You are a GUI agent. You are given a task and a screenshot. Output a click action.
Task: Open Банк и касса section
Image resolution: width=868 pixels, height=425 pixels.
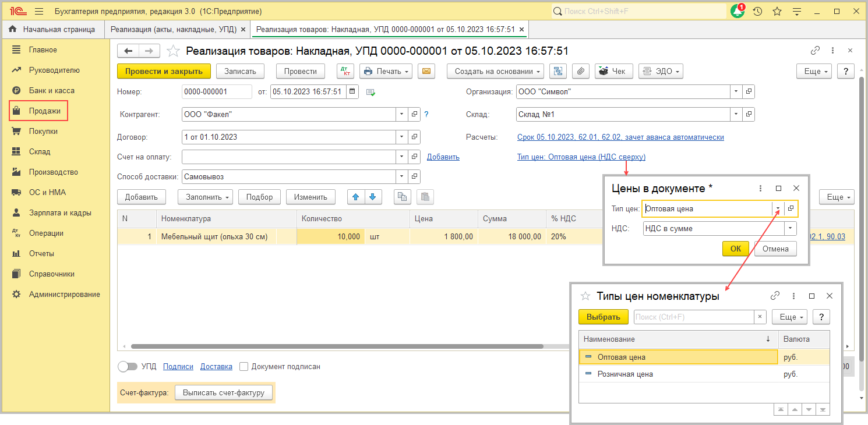[x=52, y=90]
